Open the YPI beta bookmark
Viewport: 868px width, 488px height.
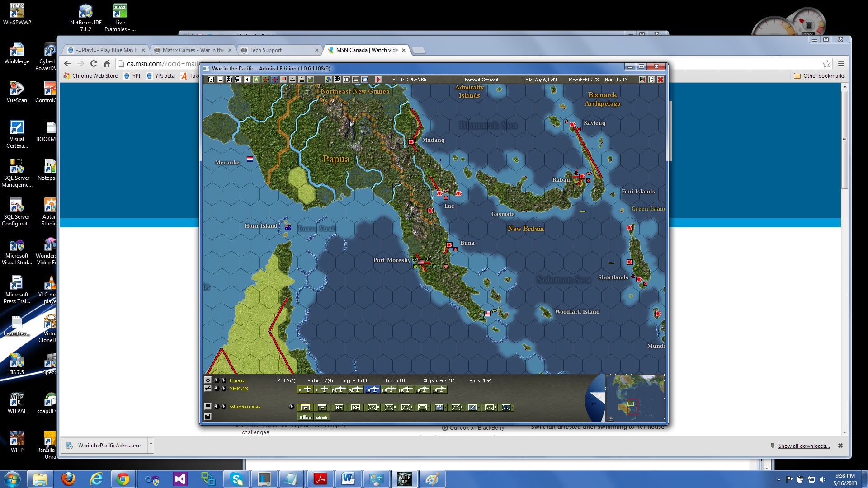pos(160,76)
